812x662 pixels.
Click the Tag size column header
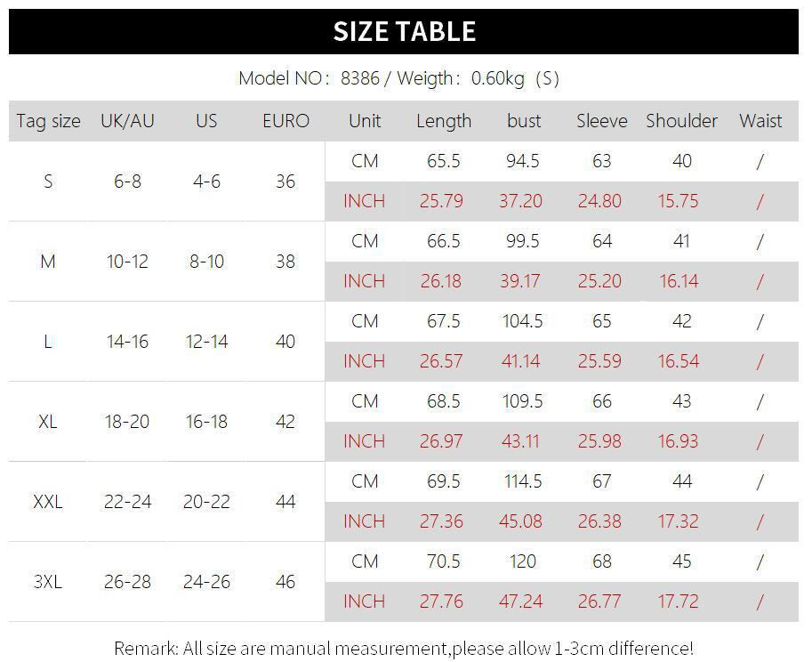48,121
